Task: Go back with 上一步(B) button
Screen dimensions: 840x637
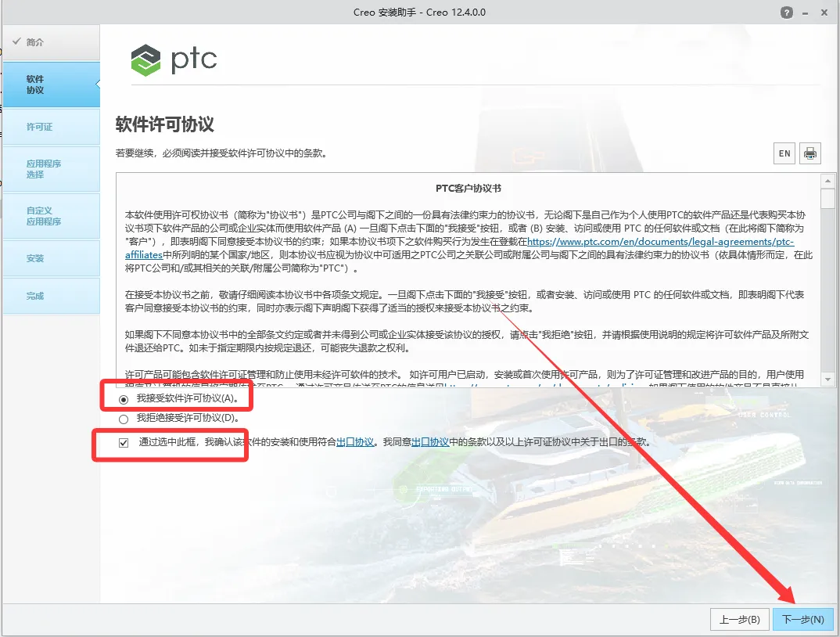Action: click(739, 619)
